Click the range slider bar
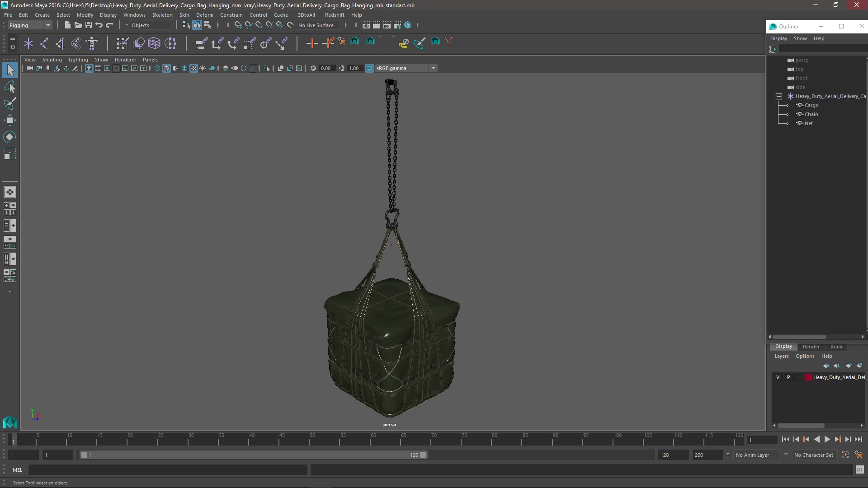This screenshot has height=488, width=868. click(253, 455)
